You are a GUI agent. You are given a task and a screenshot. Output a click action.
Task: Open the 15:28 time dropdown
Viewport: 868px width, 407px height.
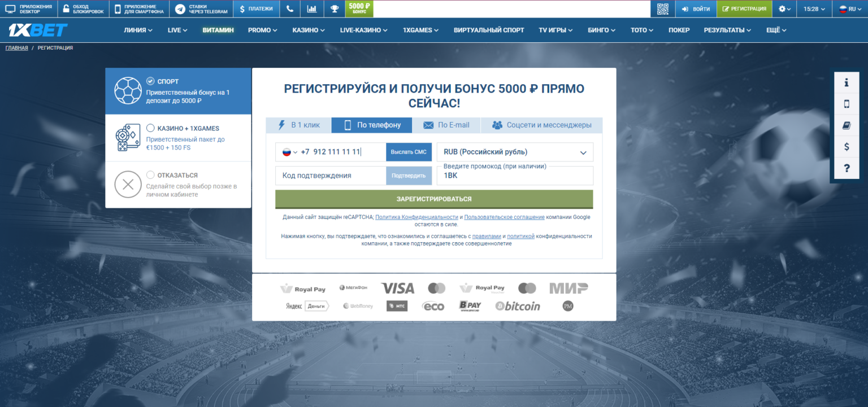814,9
